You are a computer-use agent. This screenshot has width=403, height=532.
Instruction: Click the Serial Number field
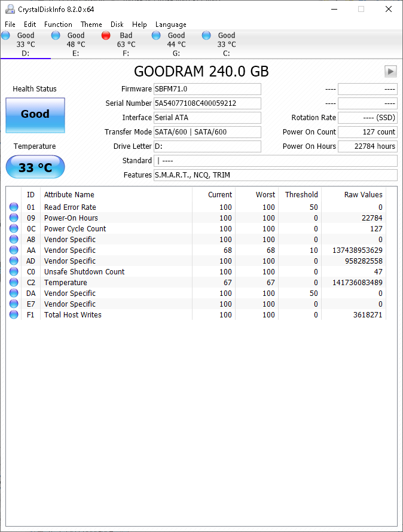(x=207, y=103)
